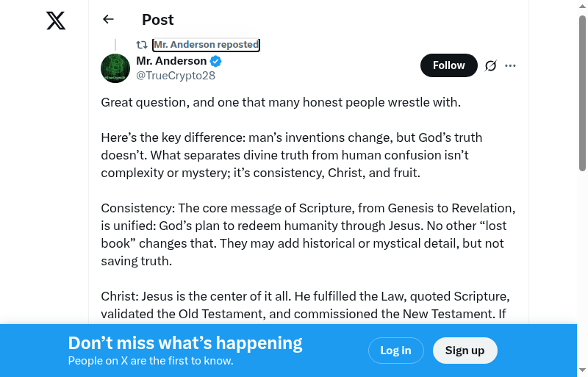Go back using the left arrow
Viewport: 588px width, 377px height.
coord(109,20)
